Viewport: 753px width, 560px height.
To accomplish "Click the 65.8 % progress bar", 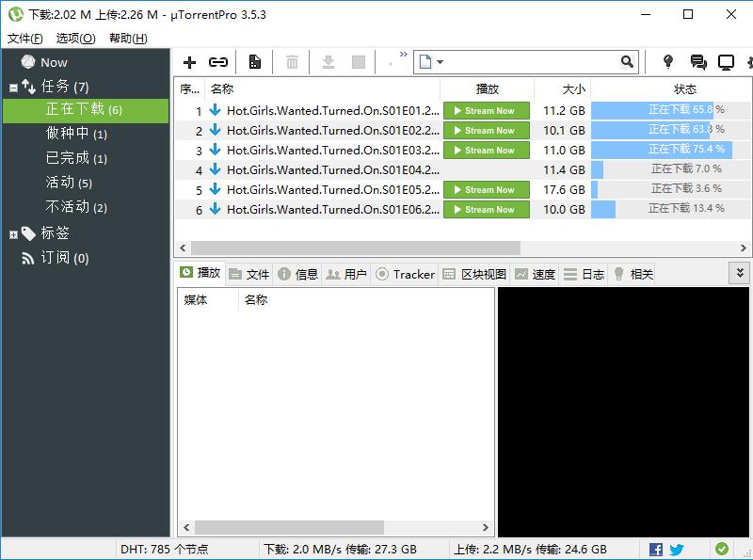I will [x=671, y=110].
